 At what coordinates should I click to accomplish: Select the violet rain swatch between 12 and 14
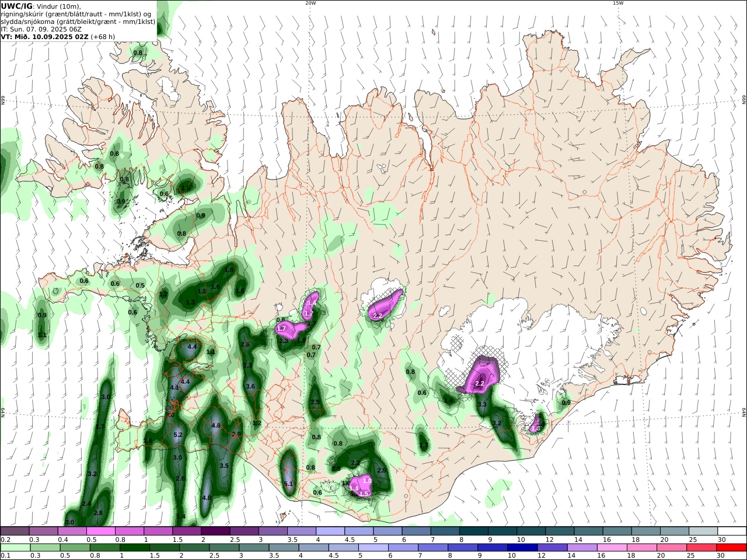point(552,547)
